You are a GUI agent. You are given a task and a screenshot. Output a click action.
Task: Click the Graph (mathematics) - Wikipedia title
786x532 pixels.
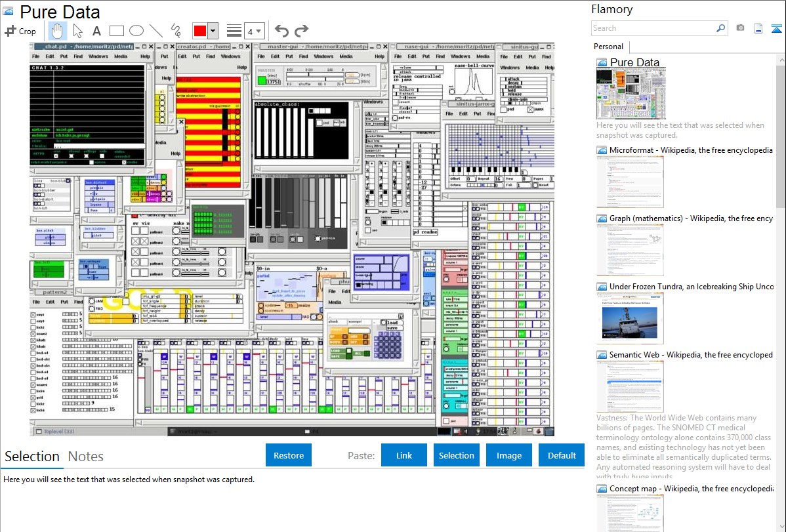[x=691, y=218]
